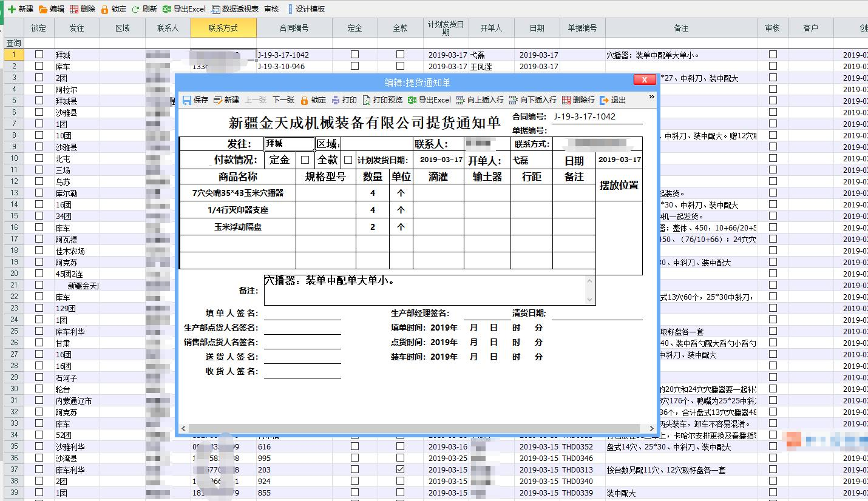The width and height of the screenshot is (868, 501).
Task: Toggle 锁定 checkbox for row 13 库尔勒
Action: pos(39,193)
